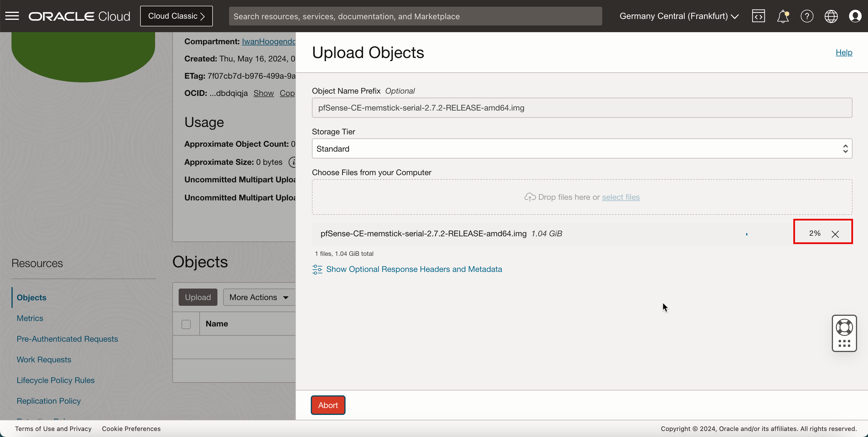
Task: Show Optional Response Headers and Metadata
Action: 414,269
